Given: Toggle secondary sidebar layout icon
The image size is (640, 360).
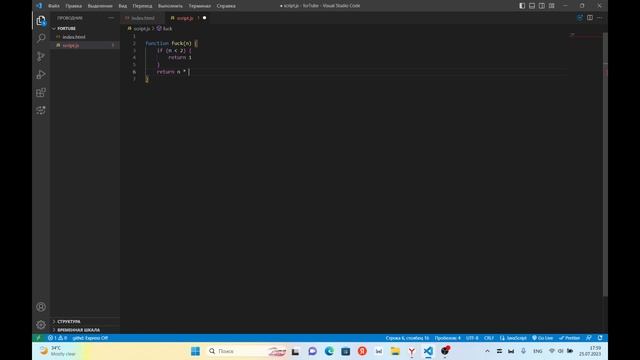Looking at the screenshot, I should point(542,6).
